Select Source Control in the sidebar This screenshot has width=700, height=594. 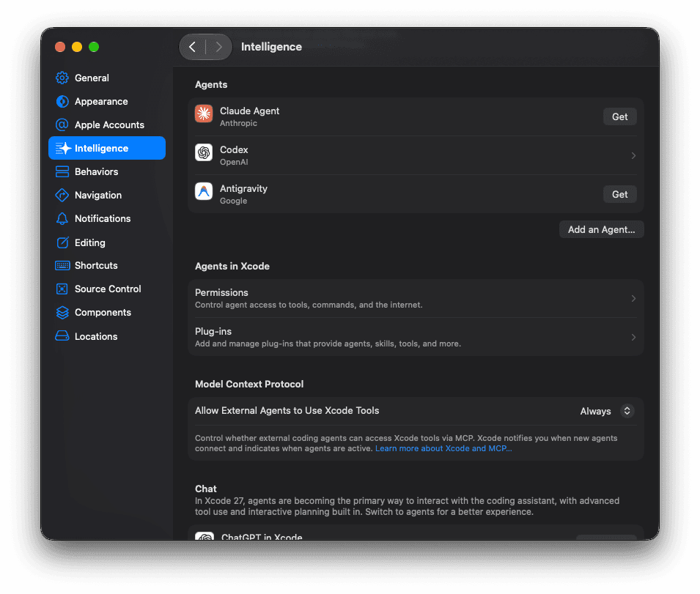[x=107, y=289]
